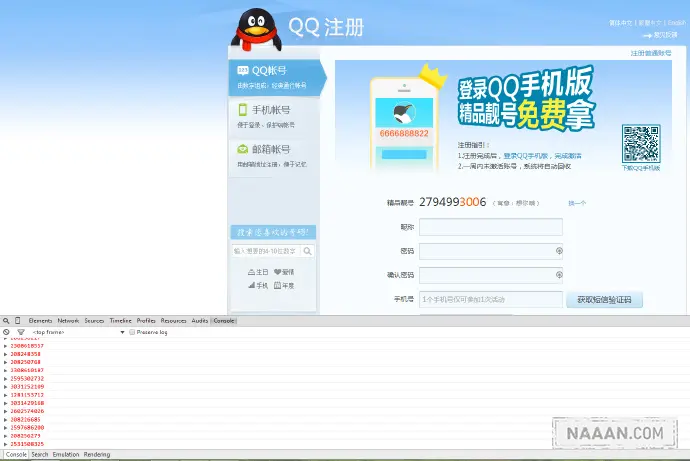The height and width of the screenshot is (461, 690).
Task: Focus the 确认密码 confirm password field
Action: point(491,275)
